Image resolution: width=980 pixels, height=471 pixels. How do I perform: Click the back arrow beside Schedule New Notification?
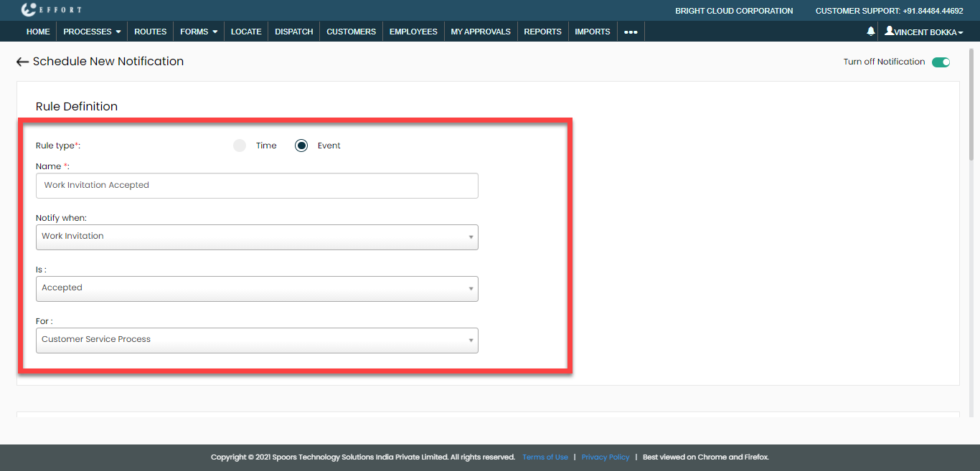[x=22, y=62]
